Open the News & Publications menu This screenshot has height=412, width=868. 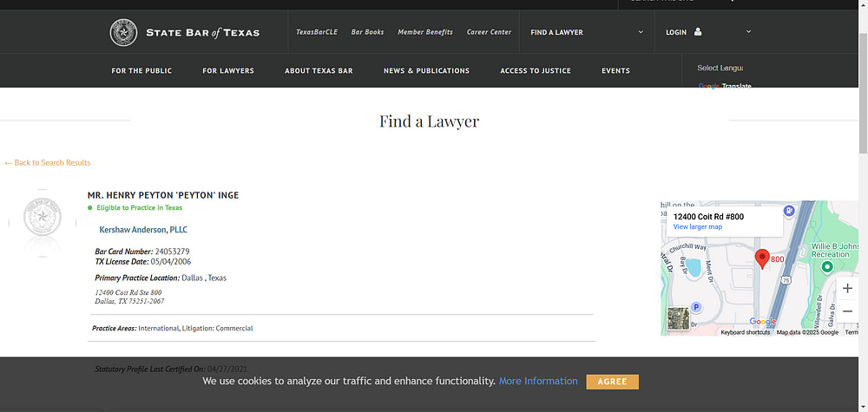(x=426, y=71)
